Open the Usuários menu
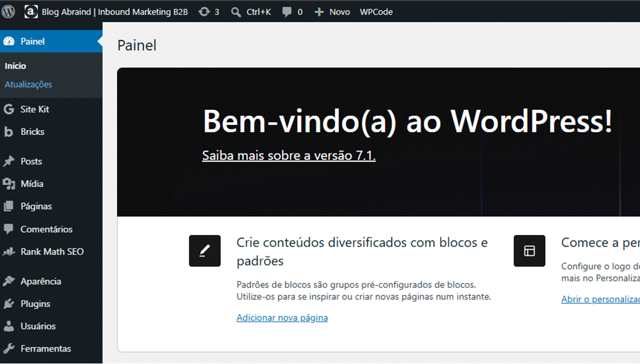This screenshot has width=640, height=364. pos(51,326)
